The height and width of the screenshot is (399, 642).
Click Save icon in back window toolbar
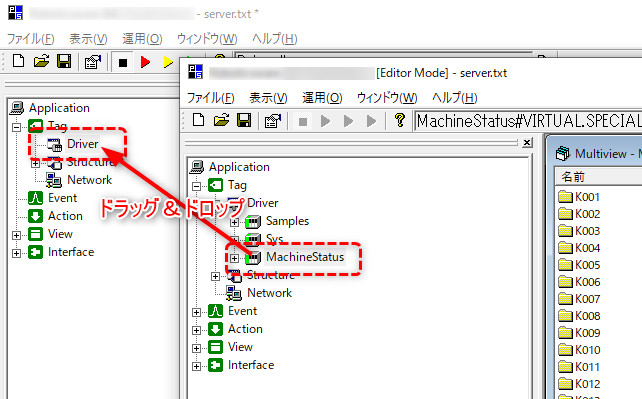(64, 61)
